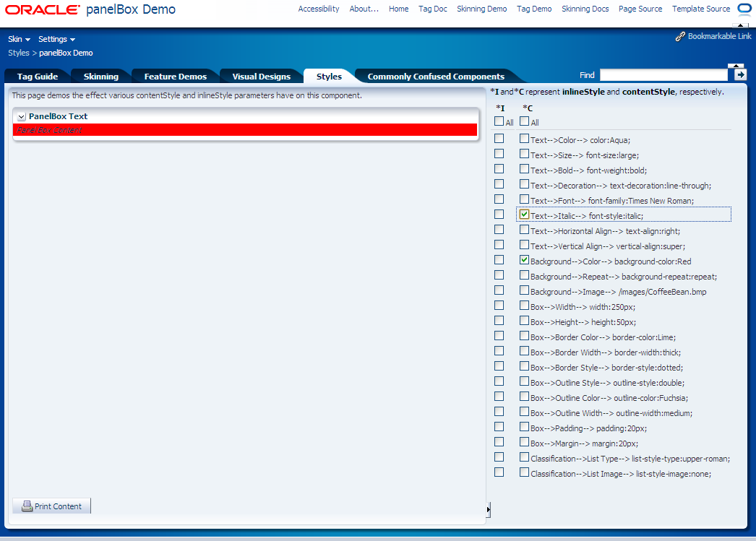Click the arrow icon beside the Find field
This screenshot has width=756, height=541.
[x=738, y=74]
